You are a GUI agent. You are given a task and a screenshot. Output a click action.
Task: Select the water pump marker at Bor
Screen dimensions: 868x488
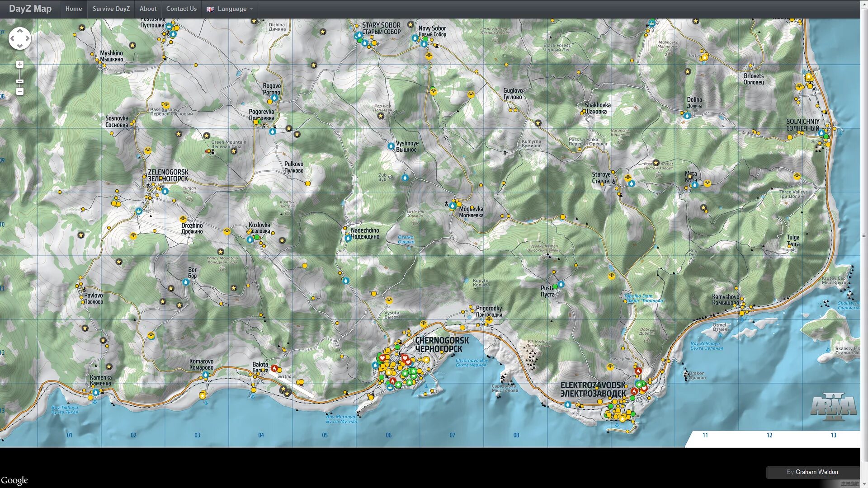coord(185,282)
